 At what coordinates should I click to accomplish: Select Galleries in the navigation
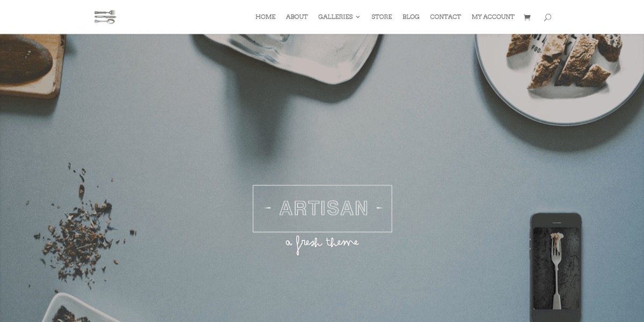[x=335, y=17]
